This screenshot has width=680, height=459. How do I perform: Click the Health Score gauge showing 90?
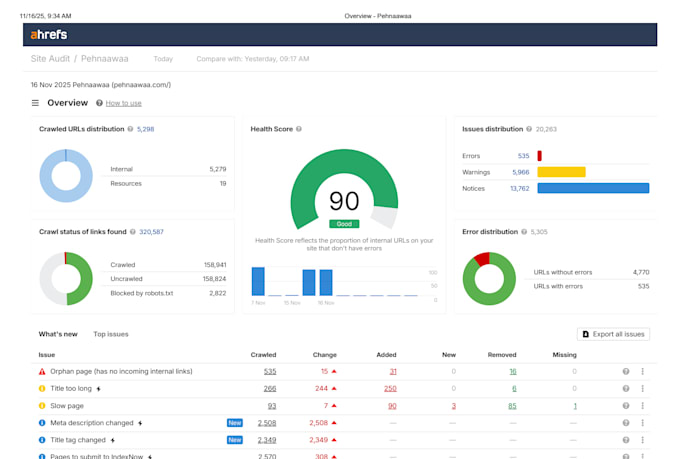click(x=344, y=190)
